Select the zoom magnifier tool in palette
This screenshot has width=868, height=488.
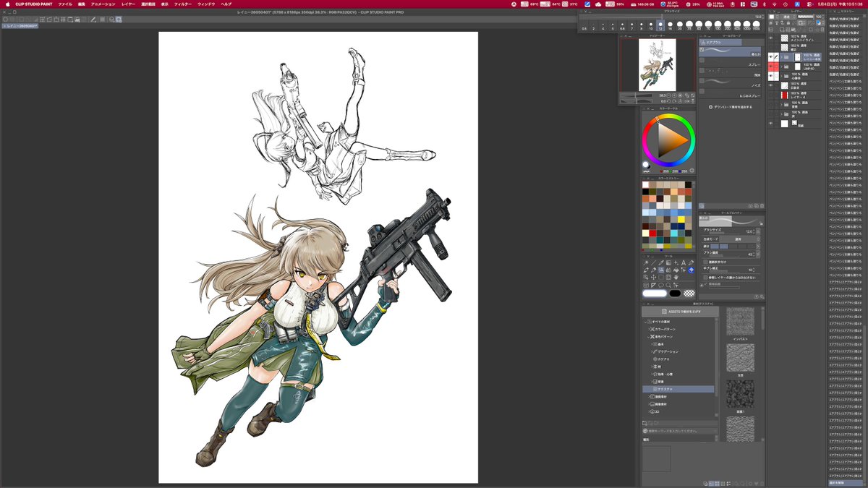pos(668,285)
